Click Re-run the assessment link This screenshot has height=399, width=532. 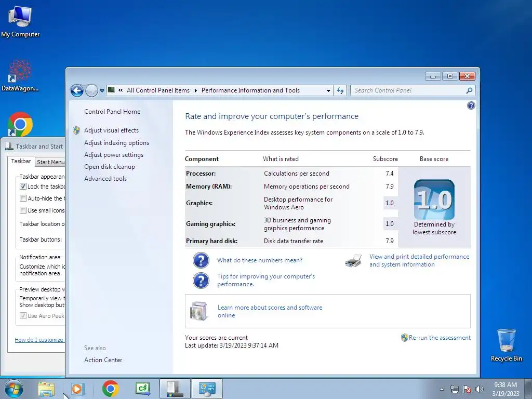tap(440, 338)
